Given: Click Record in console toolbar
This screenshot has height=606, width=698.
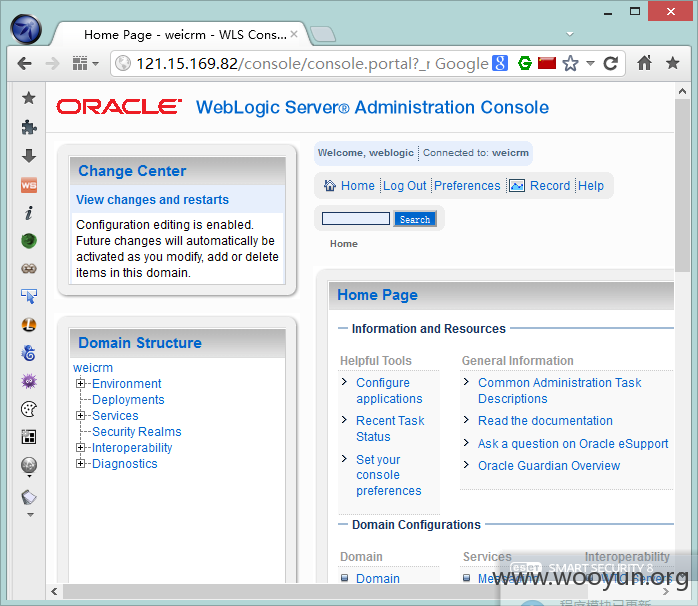Looking at the screenshot, I should 550,185.
